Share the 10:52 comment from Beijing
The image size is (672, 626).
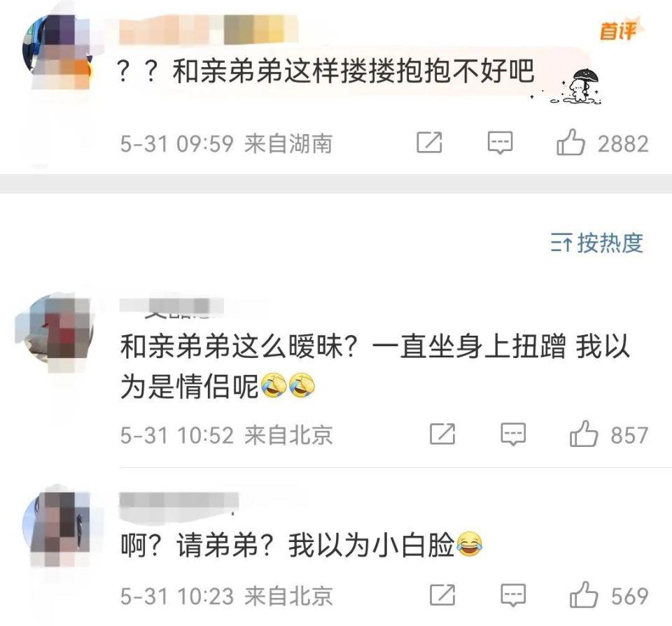pos(442,434)
